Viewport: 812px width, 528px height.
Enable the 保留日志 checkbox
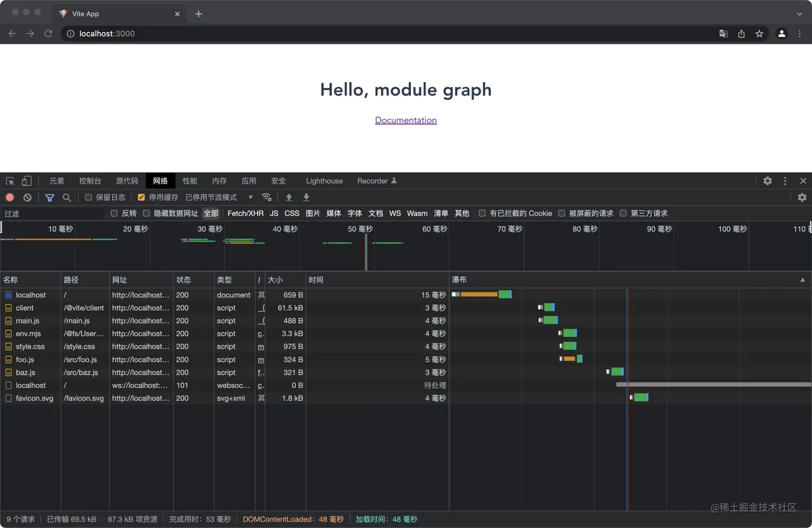89,197
